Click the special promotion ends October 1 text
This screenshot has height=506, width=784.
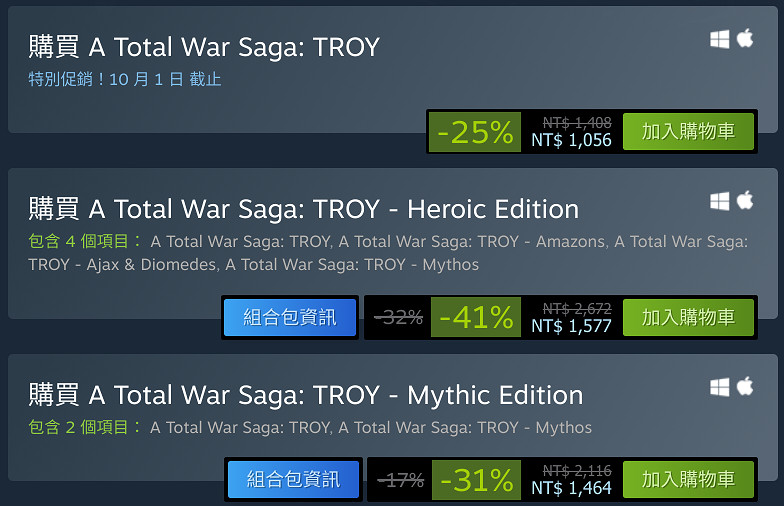click(125, 79)
